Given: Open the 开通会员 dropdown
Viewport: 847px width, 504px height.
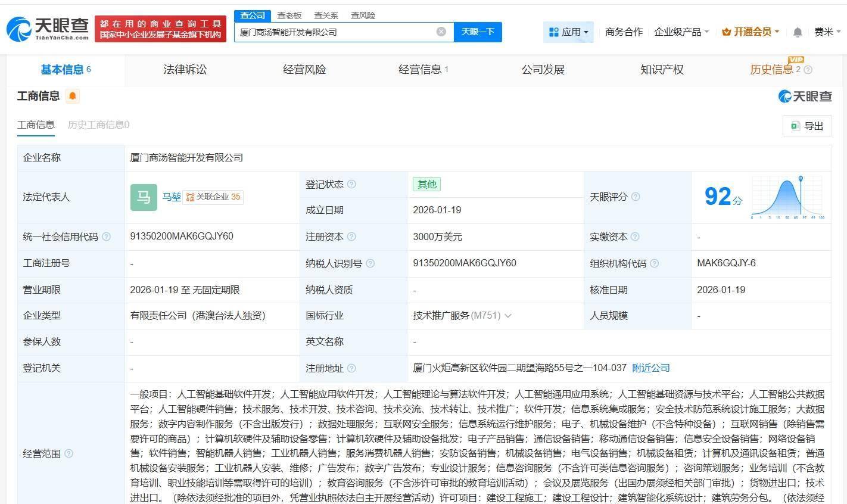Looking at the screenshot, I should click(x=751, y=32).
